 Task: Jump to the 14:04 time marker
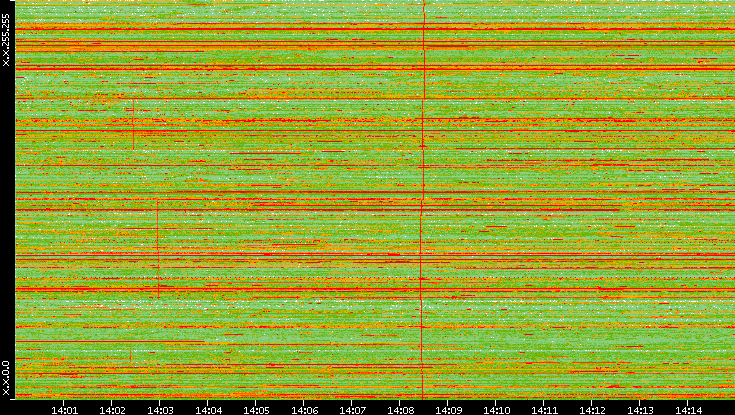pos(209,409)
